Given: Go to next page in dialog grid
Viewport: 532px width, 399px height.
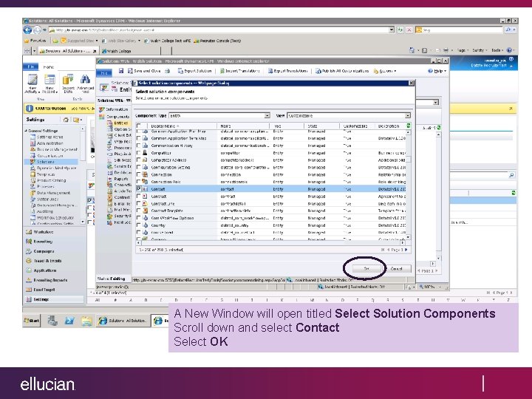Looking at the screenshot, I should [x=406, y=250].
